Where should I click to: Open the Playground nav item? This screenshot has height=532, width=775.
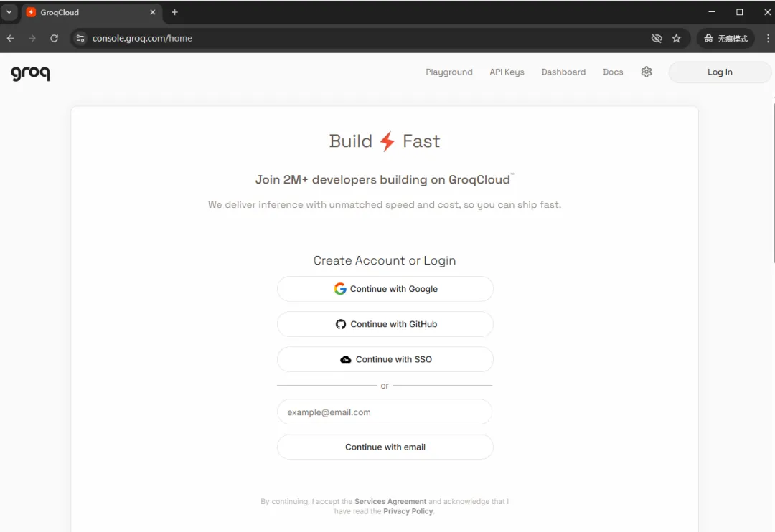448,72
